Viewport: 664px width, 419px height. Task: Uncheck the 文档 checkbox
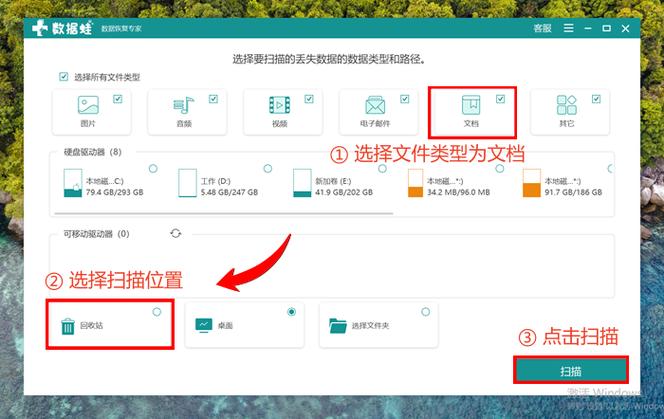tap(501, 99)
